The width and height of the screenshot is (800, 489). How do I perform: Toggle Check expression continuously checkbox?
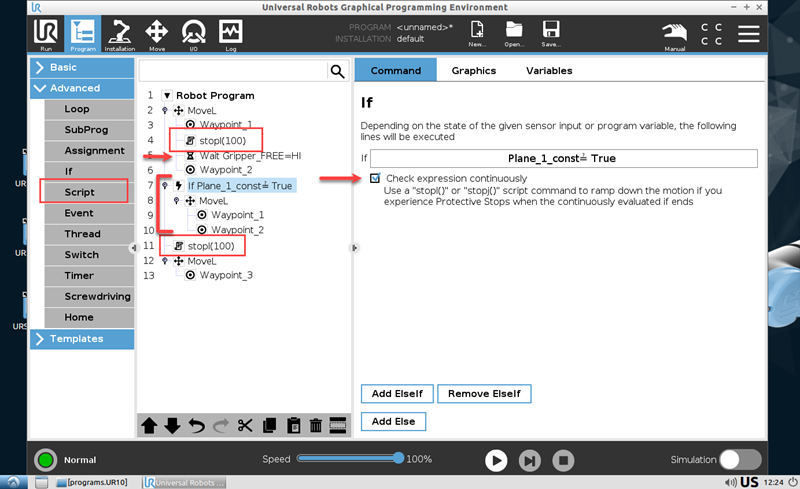(375, 178)
